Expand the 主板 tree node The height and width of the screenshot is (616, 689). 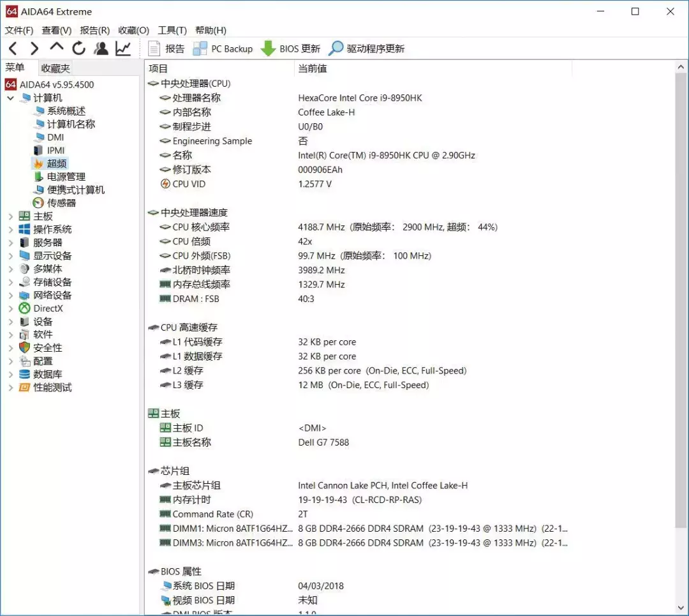click(x=11, y=216)
